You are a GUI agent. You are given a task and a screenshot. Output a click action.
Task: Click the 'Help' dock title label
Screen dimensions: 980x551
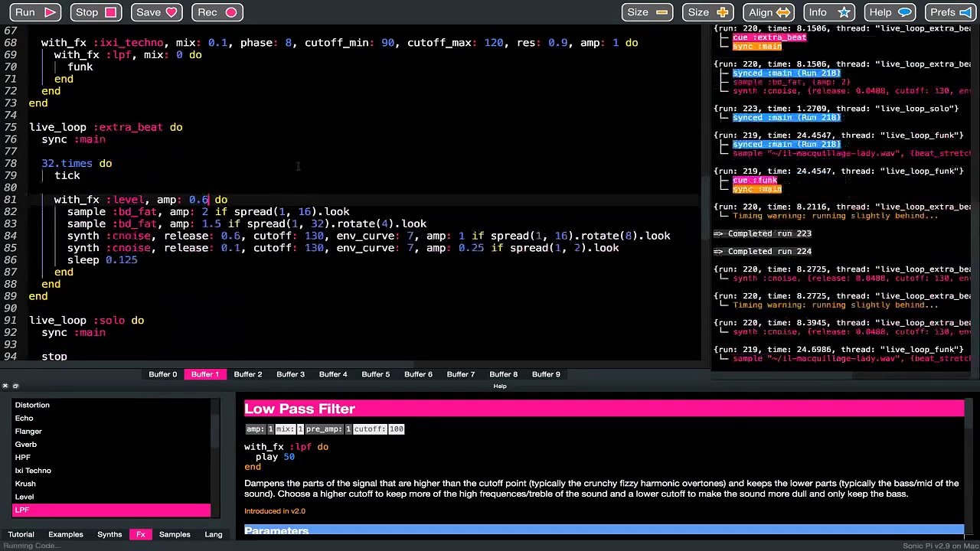pyautogui.click(x=499, y=386)
